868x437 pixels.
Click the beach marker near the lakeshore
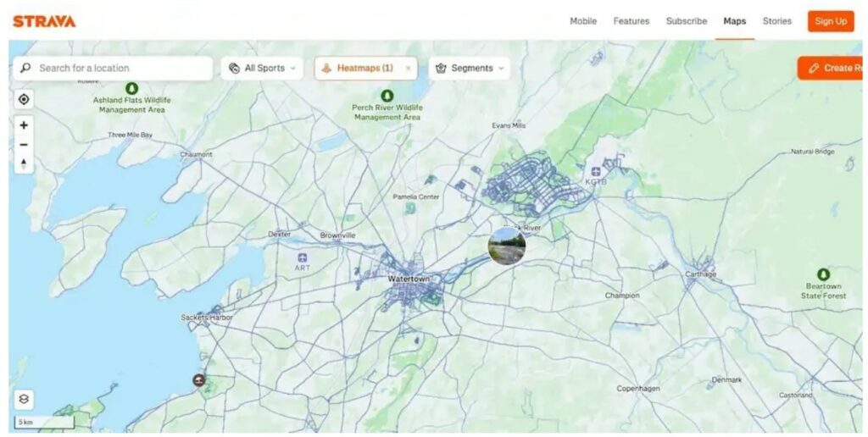pos(198,380)
